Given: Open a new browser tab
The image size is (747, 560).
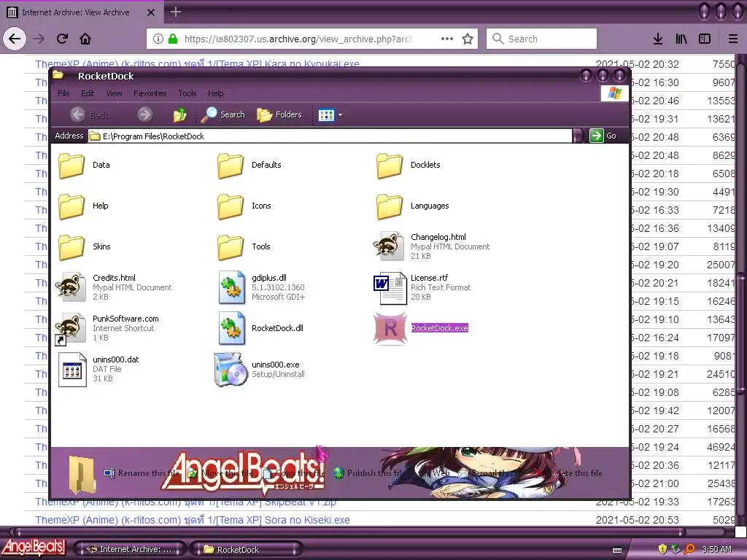Looking at the screenshot, I should [175, 12].
